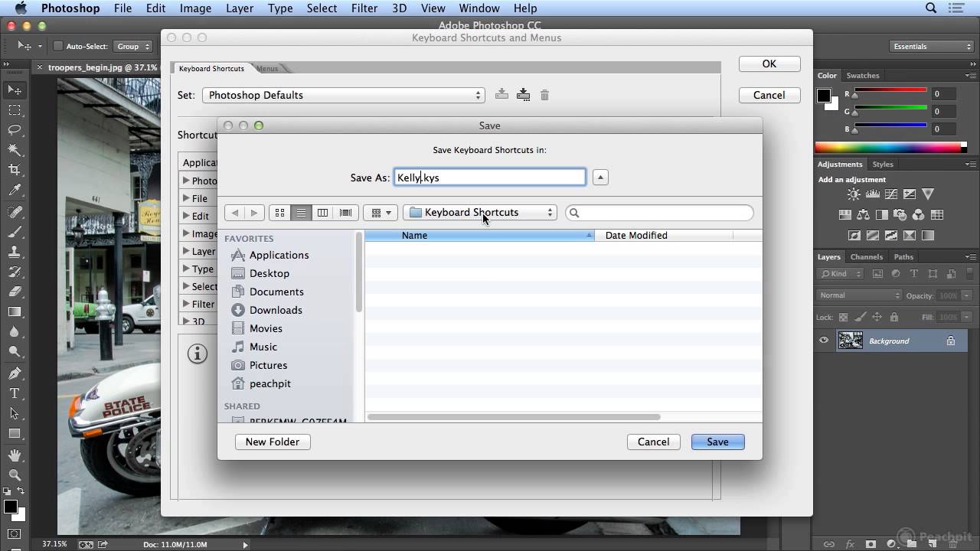Select the Zoom tool in toolbox

[15, 475]
